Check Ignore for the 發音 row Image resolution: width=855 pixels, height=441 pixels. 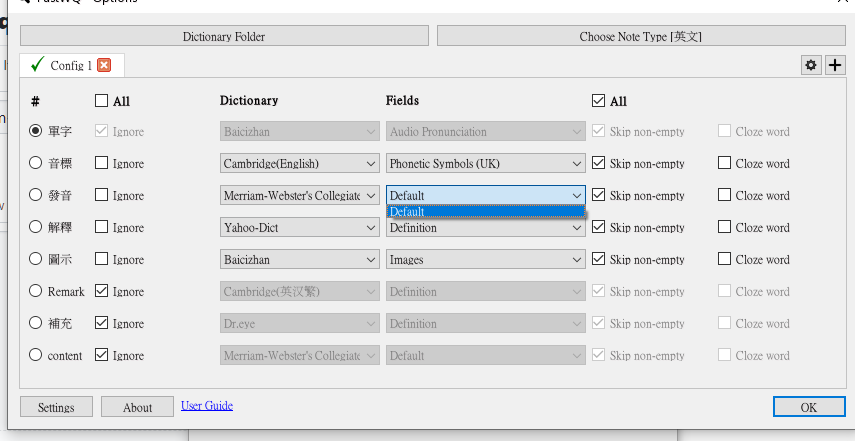click(101, 195)
